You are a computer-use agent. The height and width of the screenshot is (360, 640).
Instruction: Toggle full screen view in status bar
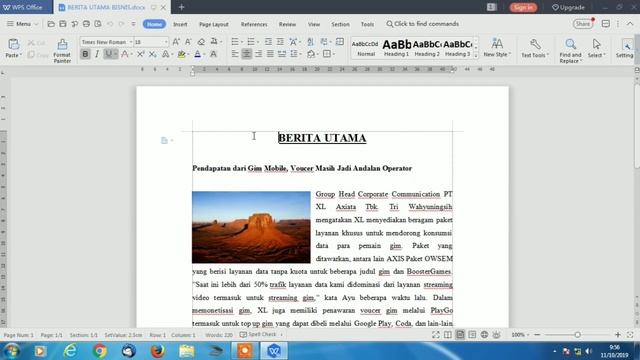436,335
